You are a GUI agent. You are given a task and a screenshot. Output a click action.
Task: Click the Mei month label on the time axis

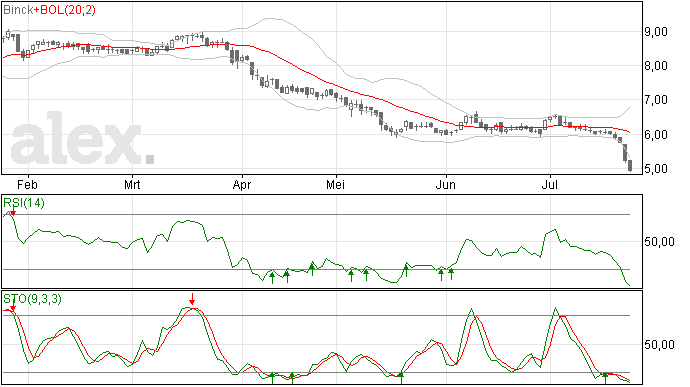(335, 184)
